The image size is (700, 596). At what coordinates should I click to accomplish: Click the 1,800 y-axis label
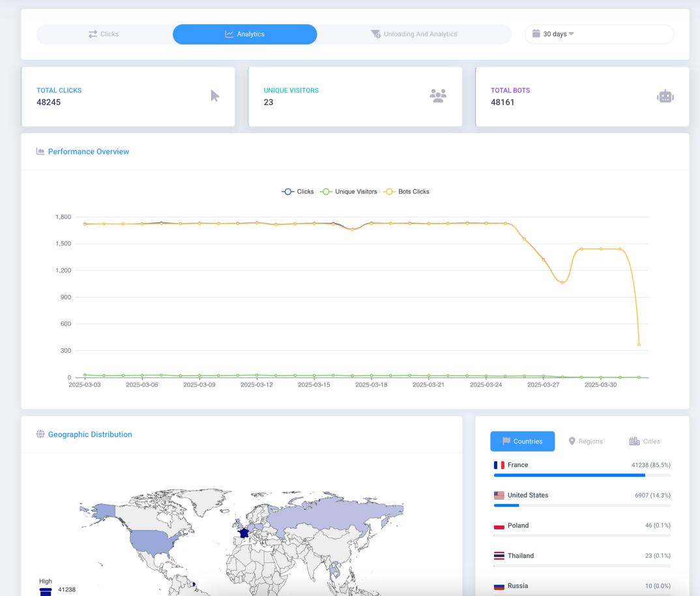(63, 217)
